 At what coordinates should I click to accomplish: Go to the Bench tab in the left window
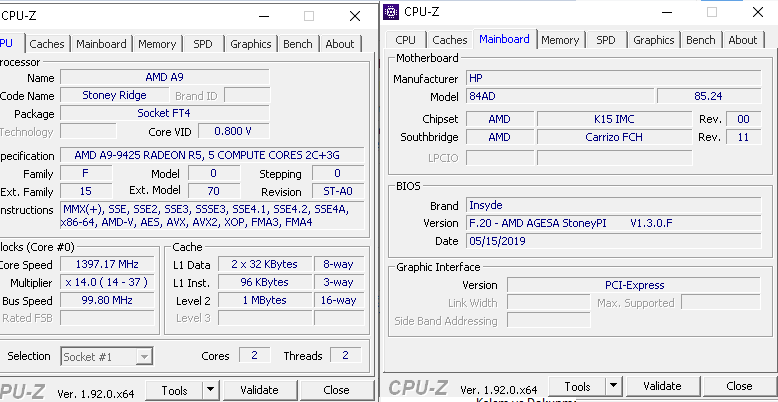click(298, 44)
